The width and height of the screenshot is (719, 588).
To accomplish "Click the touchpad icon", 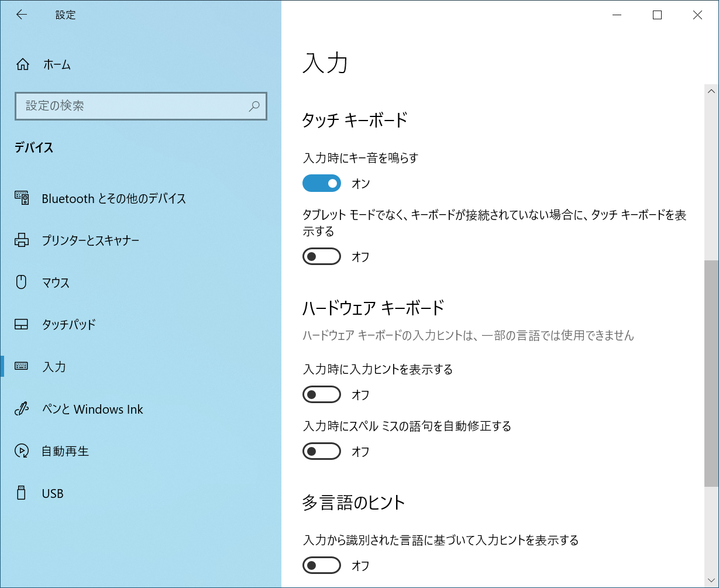I will pyautogui.click(x=22, y=324).
